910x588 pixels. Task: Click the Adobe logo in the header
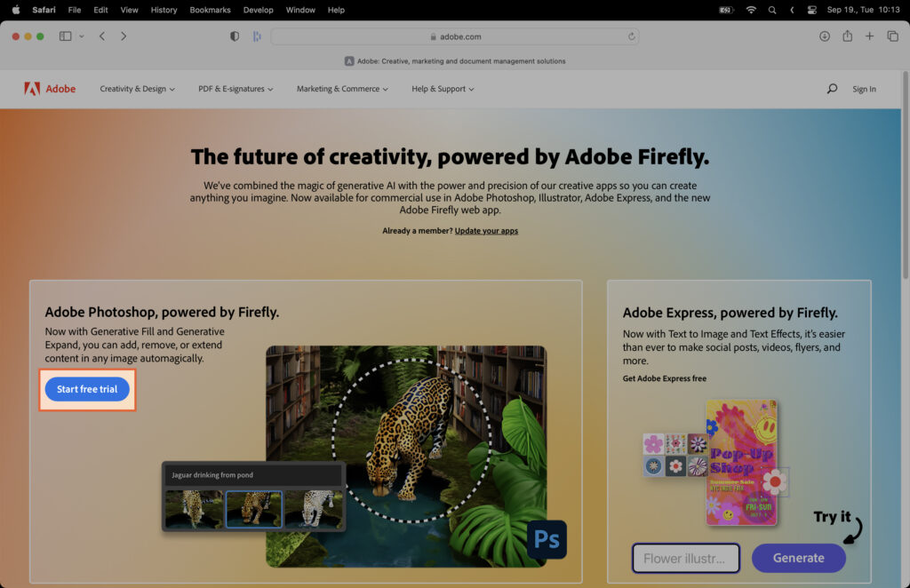click(50, 89)
